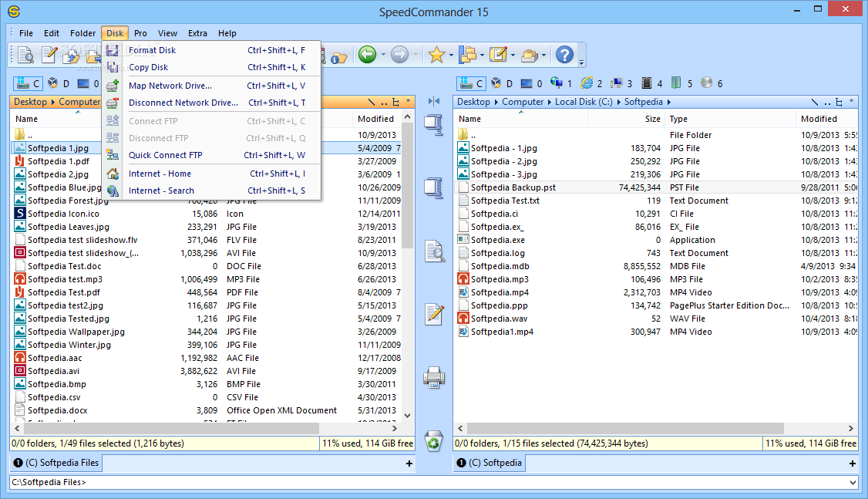Open the toolbar overflow options arrow
The width and height of the screenshot is (868, 499).
[x=582, y=62]
